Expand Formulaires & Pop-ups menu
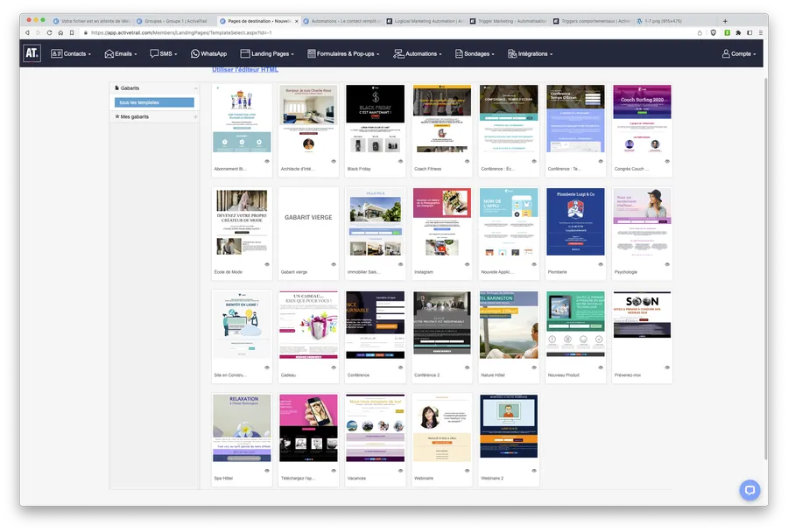This screenshot has height=532, width=788. [343, 53]
